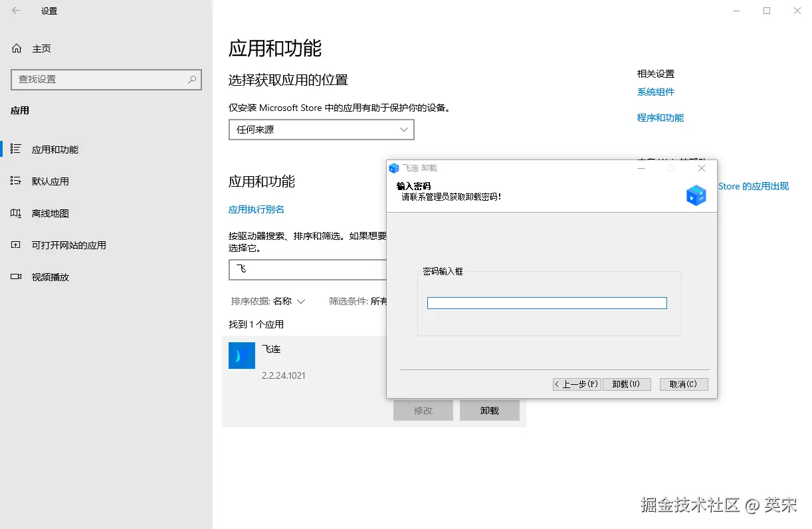Click the 找到 1 个应用 text

[256, 324]
